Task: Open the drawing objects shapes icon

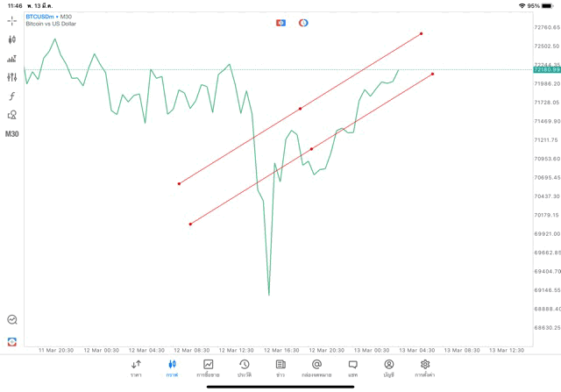Action: point(11,115)
